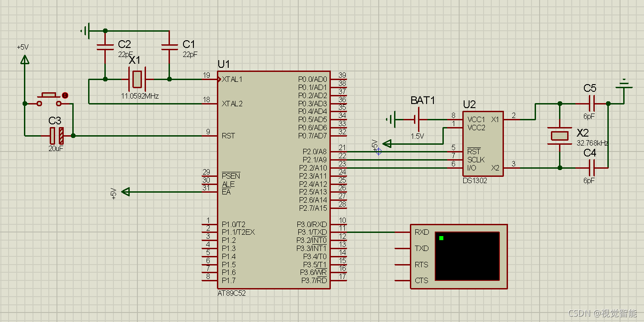The width and height of the screenshot is (644, 322).
Task: Click pin number 19 next to XTAL1
Action: point(207,75)
